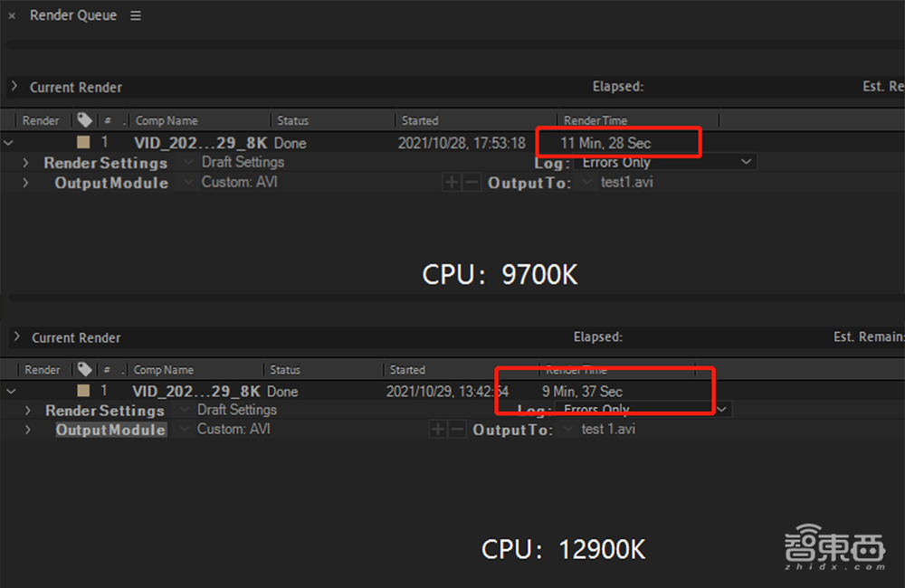
Task: Open dropdown arrow beside top Draft Settings
Action: (188, 162)
